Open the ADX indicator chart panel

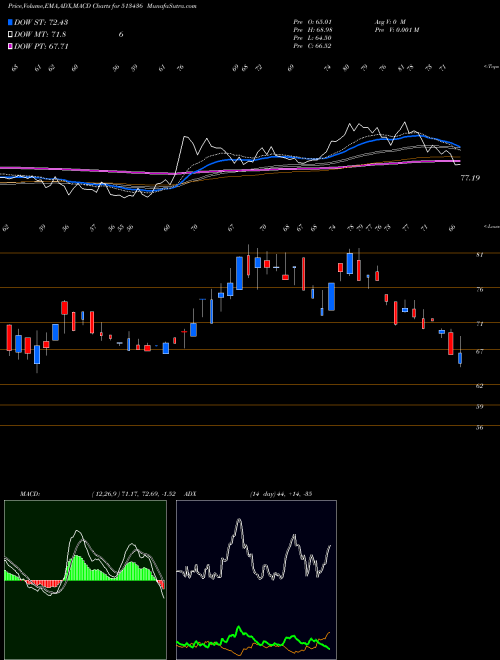[256, 580]
